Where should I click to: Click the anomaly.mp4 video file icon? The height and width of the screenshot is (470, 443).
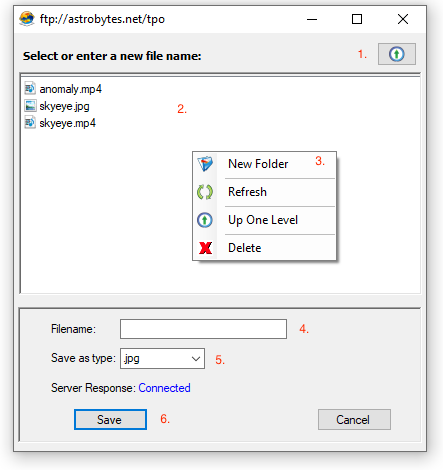pos(30,89)
